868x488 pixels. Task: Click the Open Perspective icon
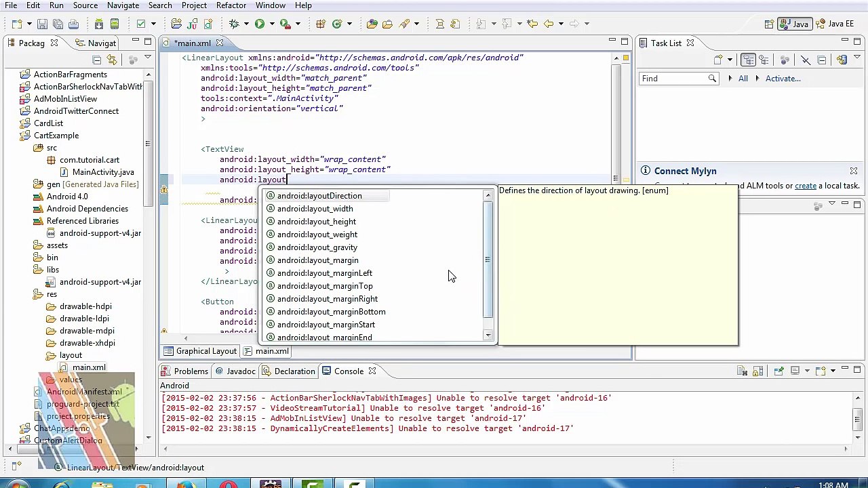[770, 24]
